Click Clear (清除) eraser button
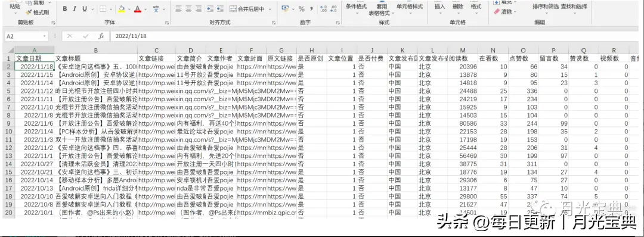The width and height of the screenshot is (644, 237). [x=505, y=12]
